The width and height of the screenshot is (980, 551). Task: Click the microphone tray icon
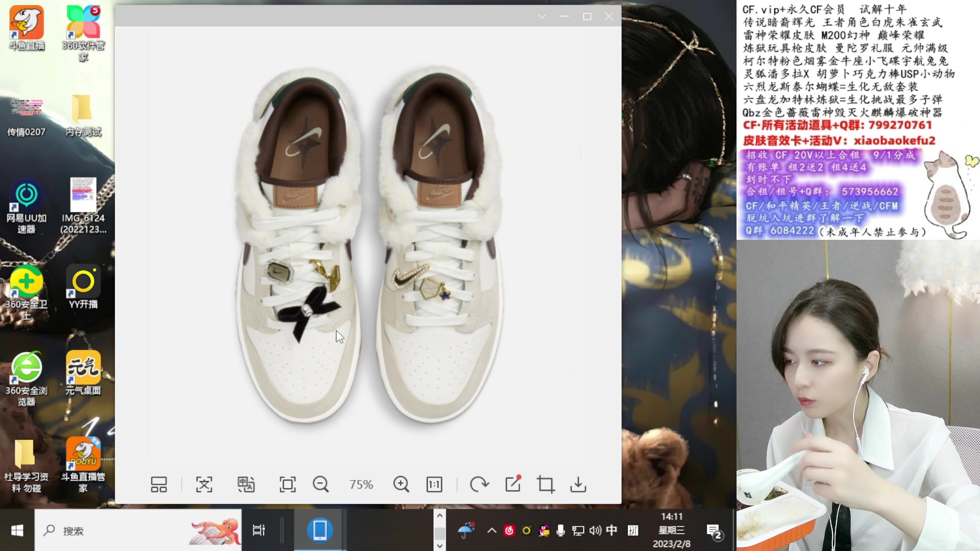pos(560,531)
